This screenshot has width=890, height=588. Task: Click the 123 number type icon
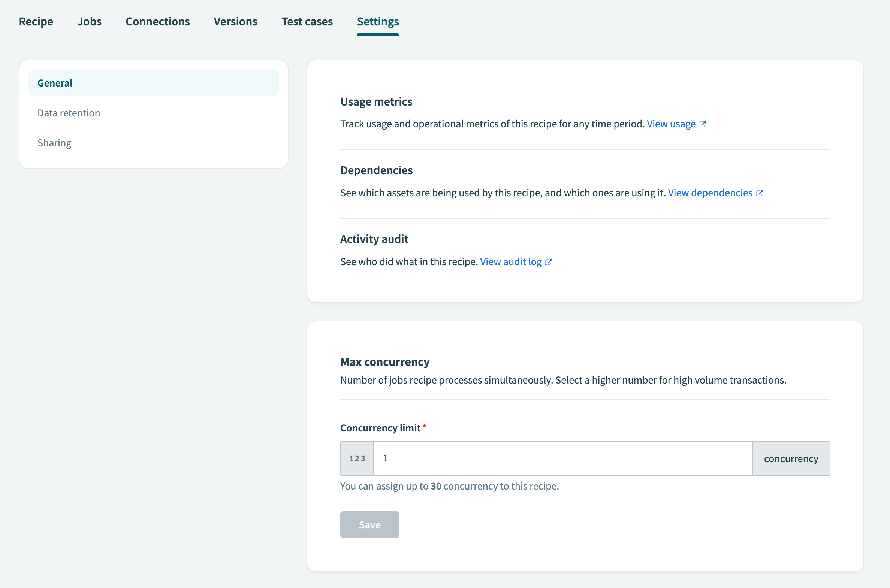357,458
